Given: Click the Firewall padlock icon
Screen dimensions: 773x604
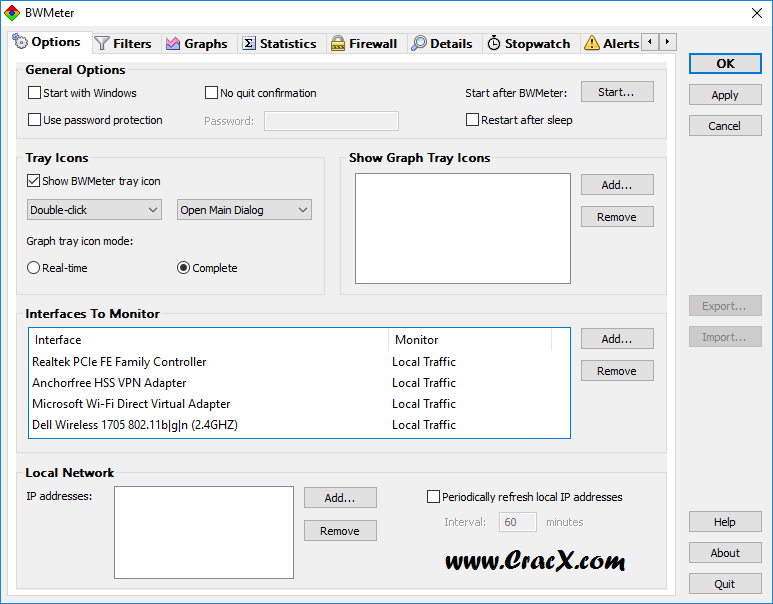Looking at the screenshot, I should point(338,43).
